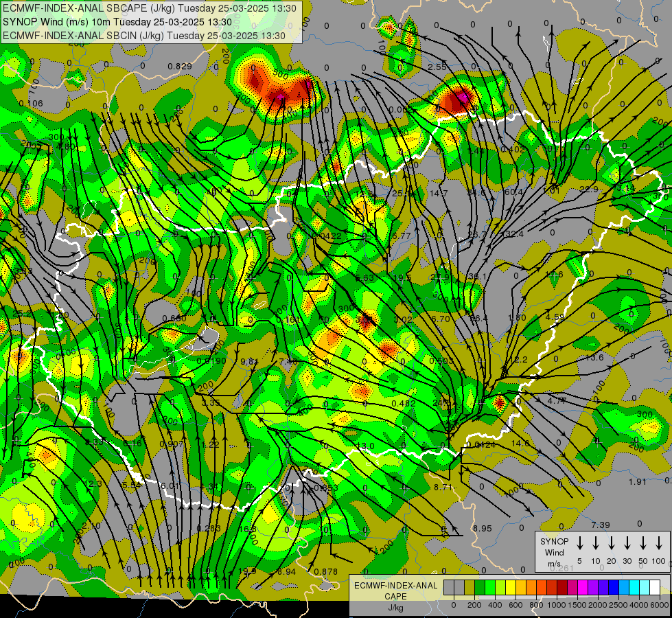Click the map value 0.283
Screen dimensions: 672x618
click(x=209, y=528)
